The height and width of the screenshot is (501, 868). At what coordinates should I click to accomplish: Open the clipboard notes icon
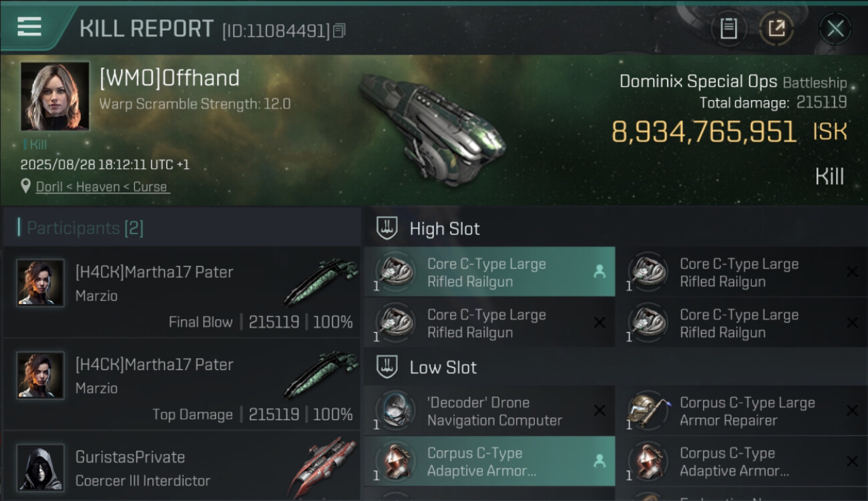728,29
